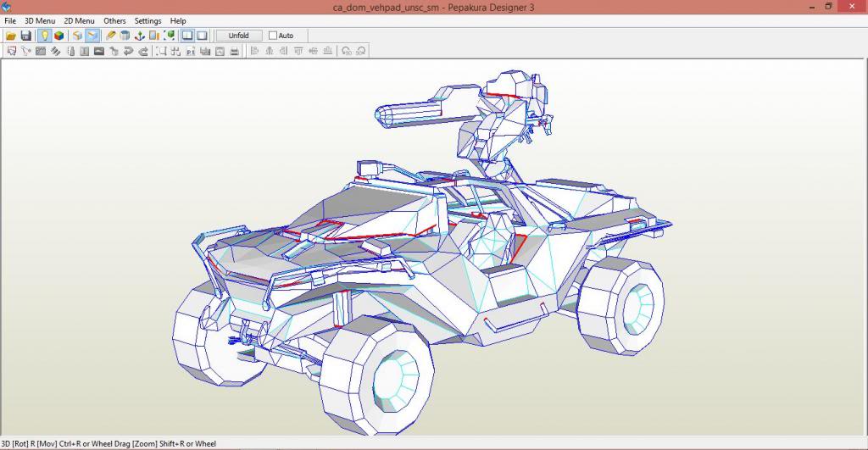
Task: Click the blue anchor axis icon
Action: (x=139, y=36)
